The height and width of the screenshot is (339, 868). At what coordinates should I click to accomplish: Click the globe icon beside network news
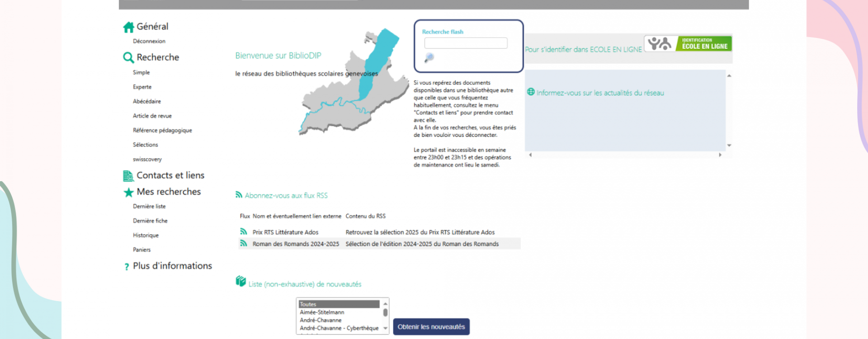(531, 92)
